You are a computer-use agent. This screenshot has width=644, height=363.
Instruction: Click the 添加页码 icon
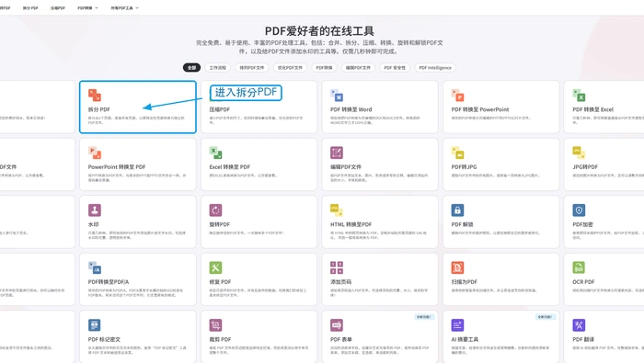tap(337, 267)
